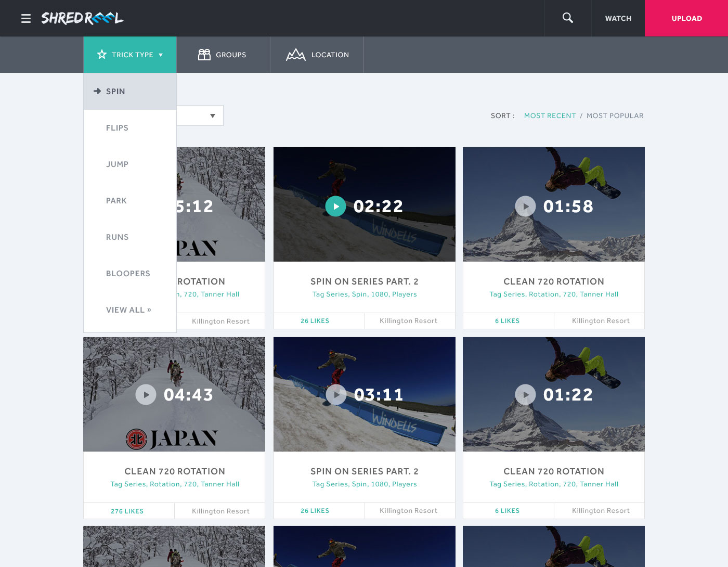The height and width of the screenshot is (567, 728).
Task: Click Killington Resort on the 04:43 card
Action: point(221,511)
